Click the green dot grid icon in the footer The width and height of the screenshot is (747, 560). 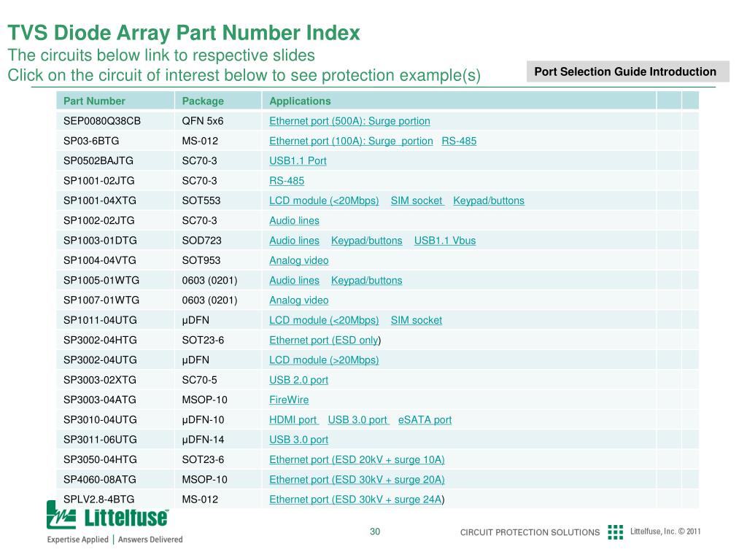point(615,532)
